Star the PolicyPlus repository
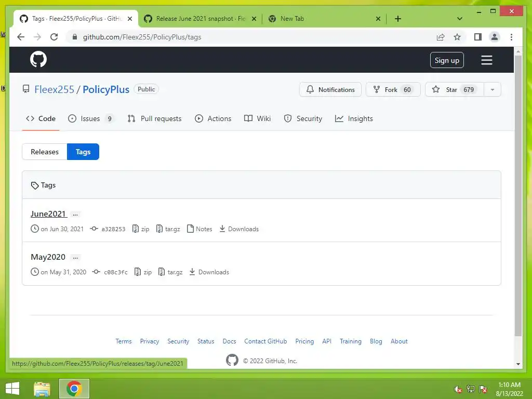 tap(454, 89)
